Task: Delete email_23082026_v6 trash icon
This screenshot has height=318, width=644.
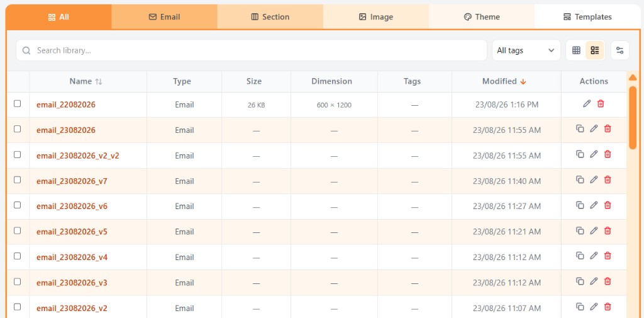Action: pyautogui.click(x=608, y=205)
